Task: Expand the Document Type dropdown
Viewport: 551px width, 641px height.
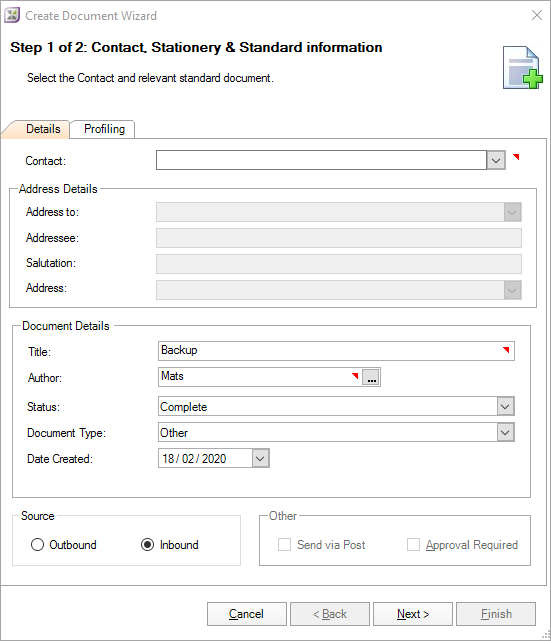Action: tap(505, 433)
